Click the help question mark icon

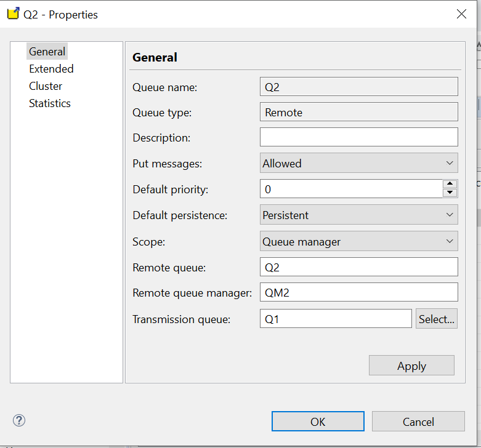pos(19,420)
